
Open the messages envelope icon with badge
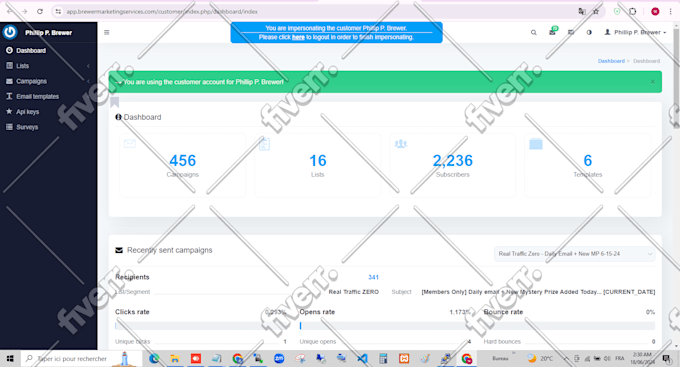552,32
